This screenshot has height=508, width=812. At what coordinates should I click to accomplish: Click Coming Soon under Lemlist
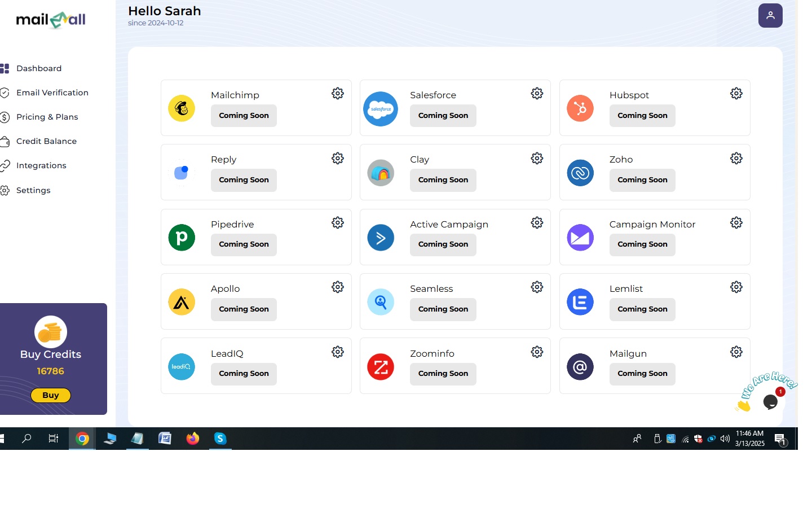tap(642, 309)
